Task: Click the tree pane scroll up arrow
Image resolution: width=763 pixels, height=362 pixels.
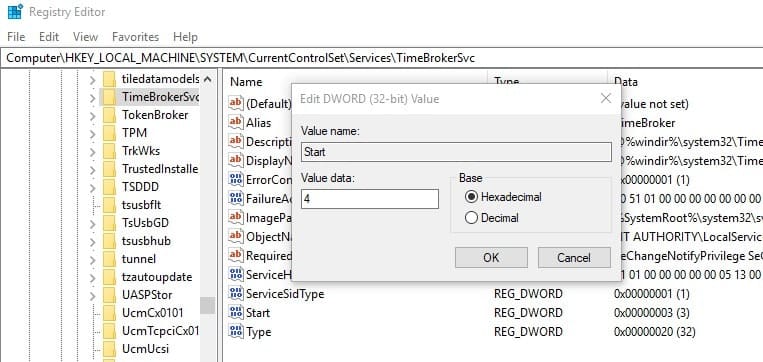Action: tap(208, 79)
